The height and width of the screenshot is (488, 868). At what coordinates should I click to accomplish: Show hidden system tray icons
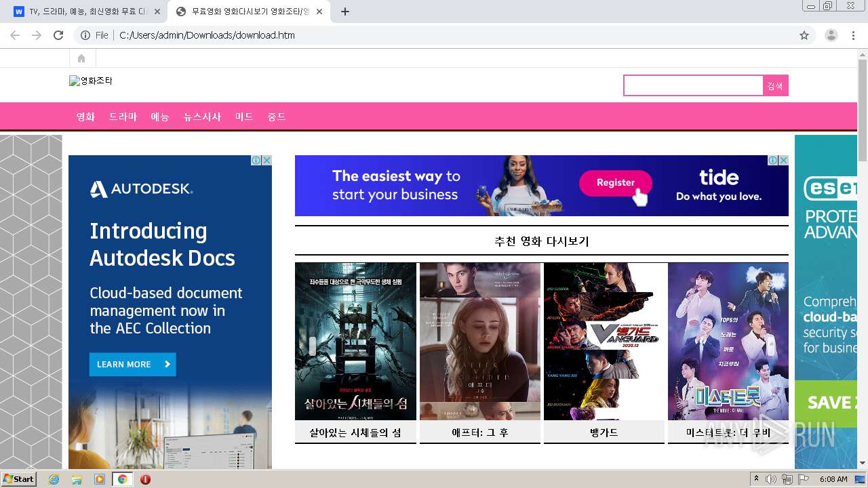757,479
